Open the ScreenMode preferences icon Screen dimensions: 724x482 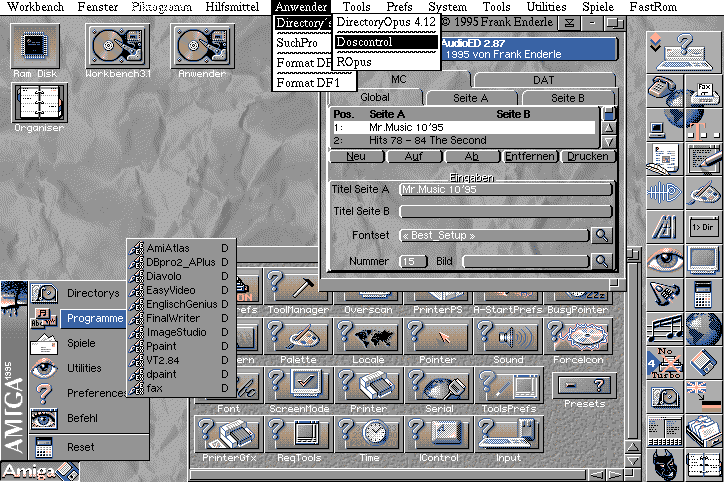pyautogui.click(x=298, y=386)
